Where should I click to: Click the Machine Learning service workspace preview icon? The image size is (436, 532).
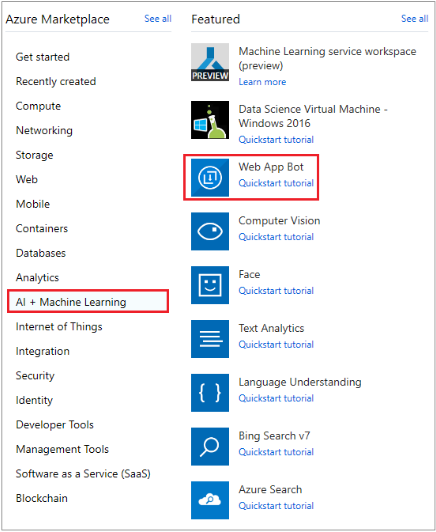(x=210, y=62)
